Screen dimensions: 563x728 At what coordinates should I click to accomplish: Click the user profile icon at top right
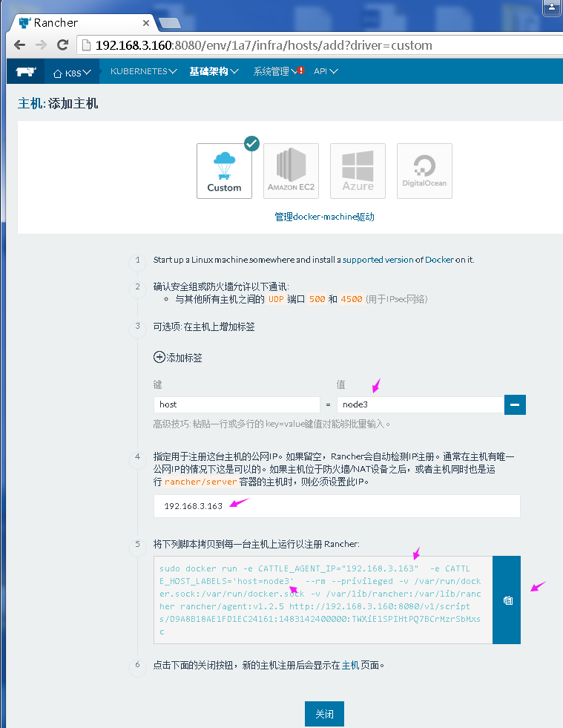[552, 7]
